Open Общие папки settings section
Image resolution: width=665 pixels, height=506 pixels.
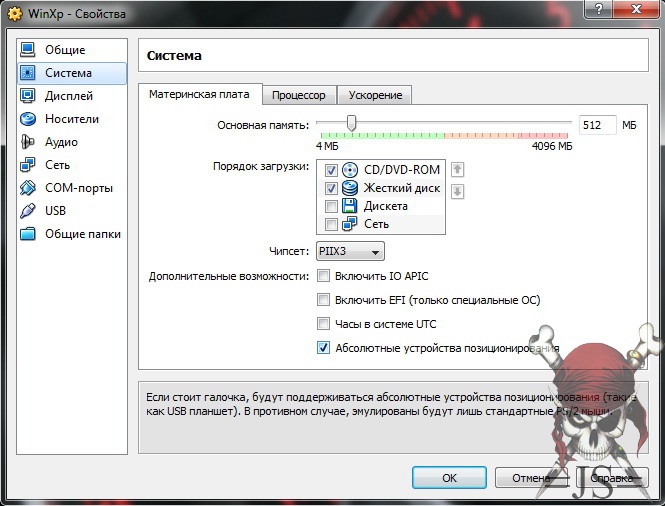click(72, 234)
